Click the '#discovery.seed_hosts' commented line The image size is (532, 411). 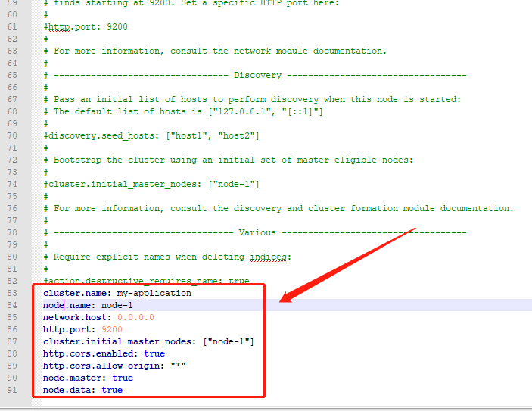151,135
